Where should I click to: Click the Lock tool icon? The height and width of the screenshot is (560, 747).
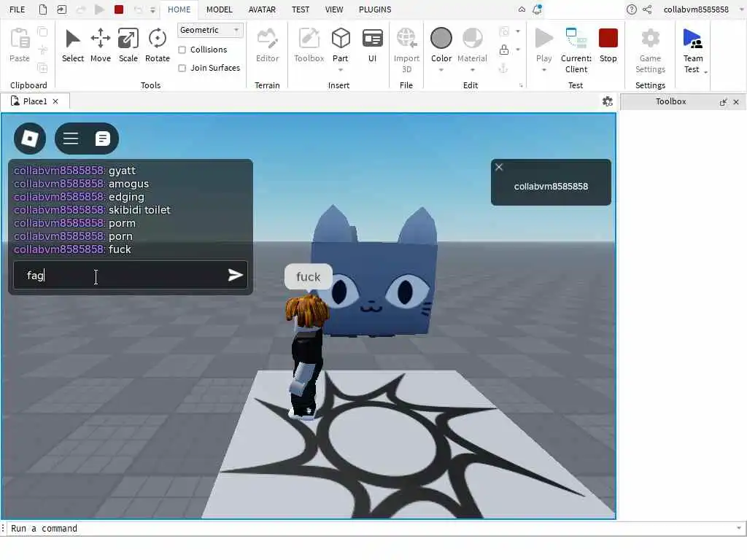(x=504, y=50)
